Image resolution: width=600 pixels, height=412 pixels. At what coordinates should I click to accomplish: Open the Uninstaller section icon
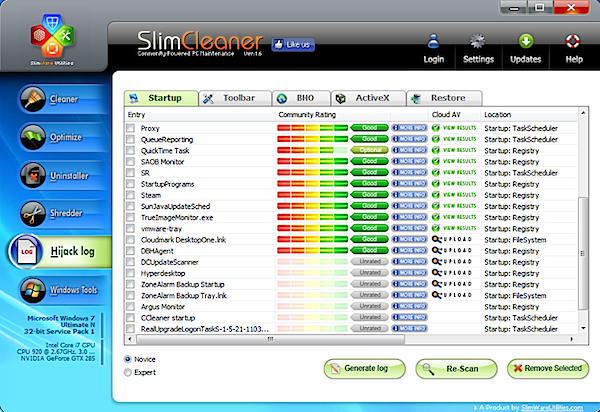point(33,175)
